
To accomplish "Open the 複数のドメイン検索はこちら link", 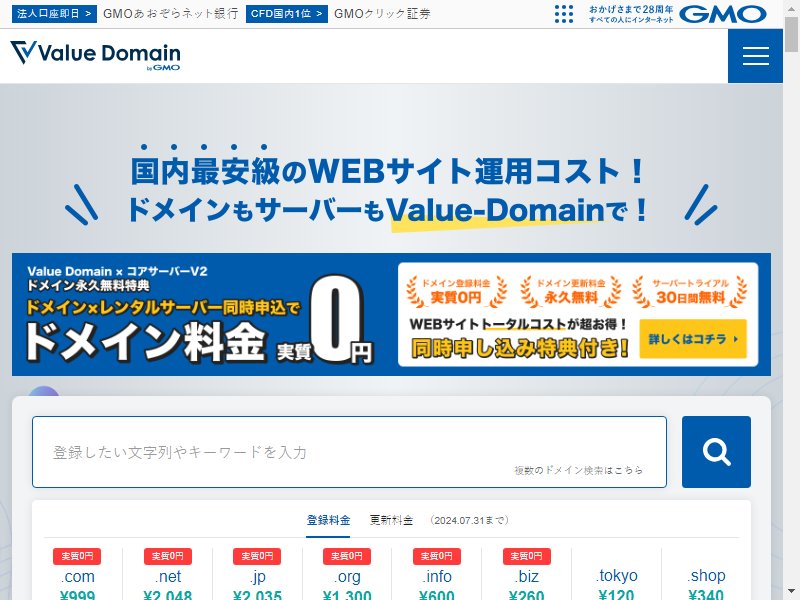I will coord(578,470).
